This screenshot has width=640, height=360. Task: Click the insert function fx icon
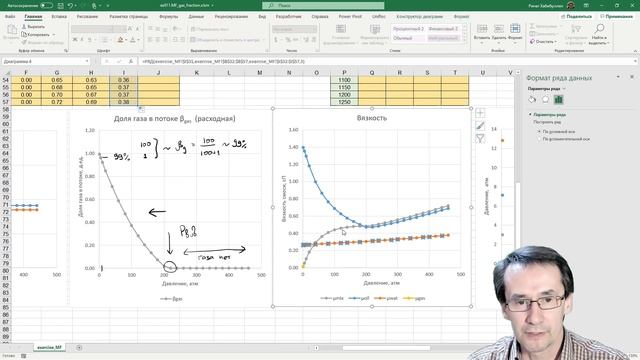point(131,61)
